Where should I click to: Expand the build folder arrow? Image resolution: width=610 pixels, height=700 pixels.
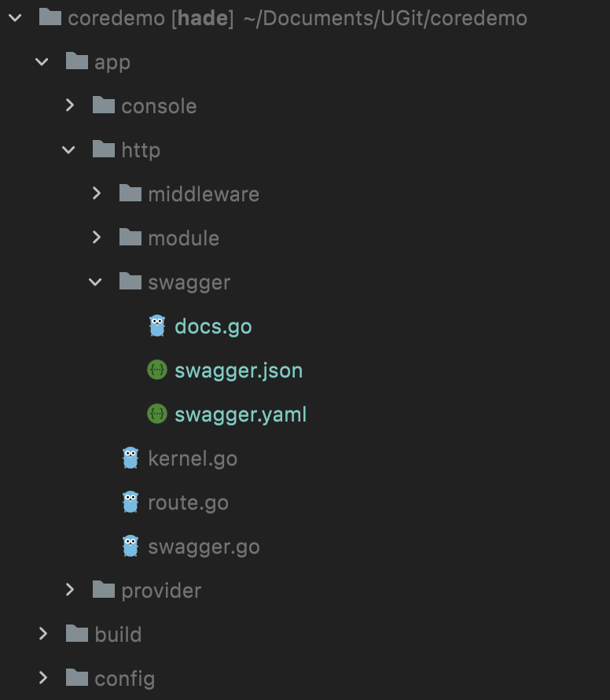click(42, 634)
